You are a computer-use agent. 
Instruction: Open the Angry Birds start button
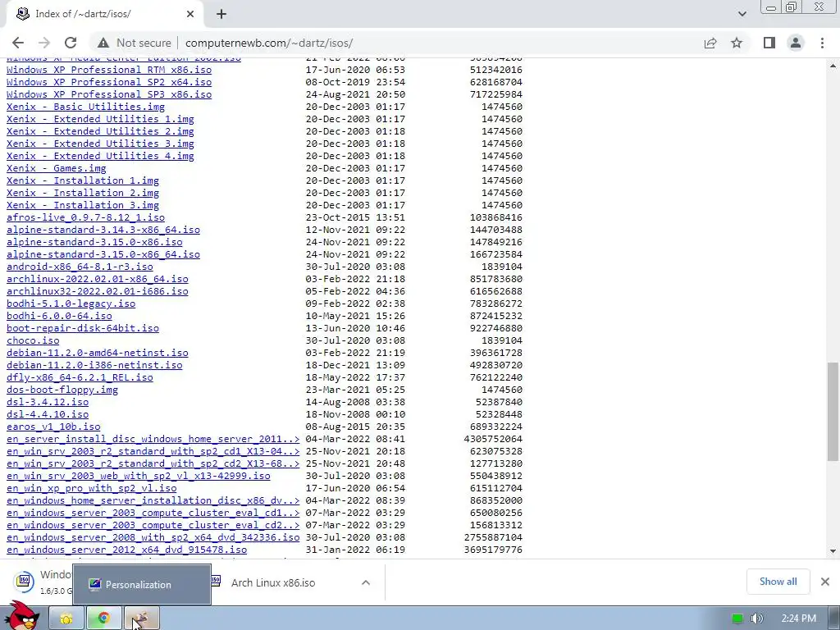point(21,616)
